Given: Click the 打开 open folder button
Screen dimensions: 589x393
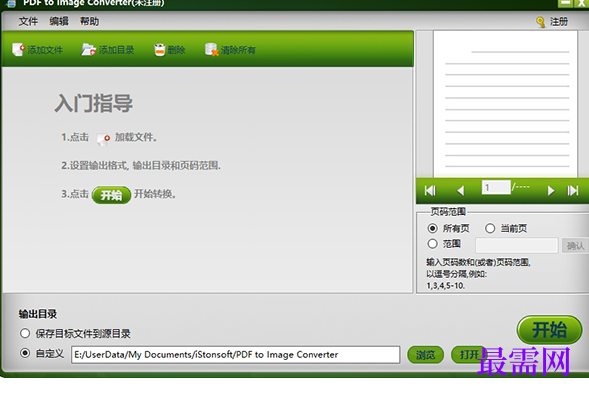Looking at the screenshot, I should click(x=469, y=355).
